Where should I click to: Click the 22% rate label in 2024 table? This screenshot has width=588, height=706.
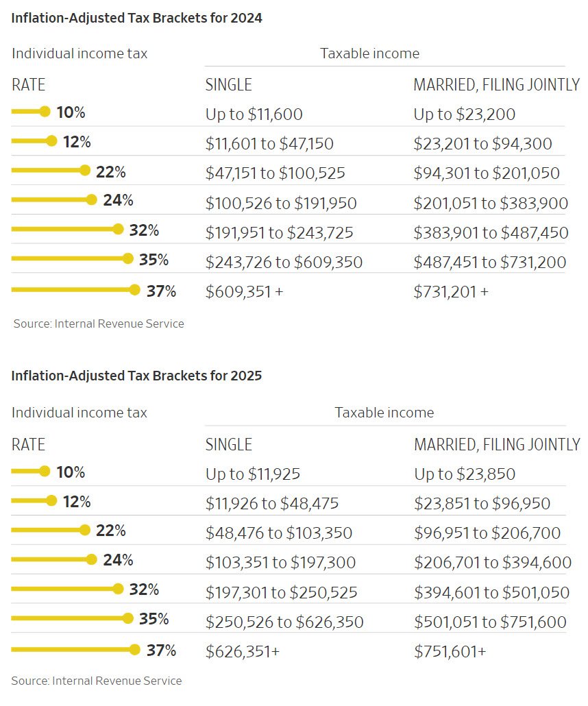point(111,171)
